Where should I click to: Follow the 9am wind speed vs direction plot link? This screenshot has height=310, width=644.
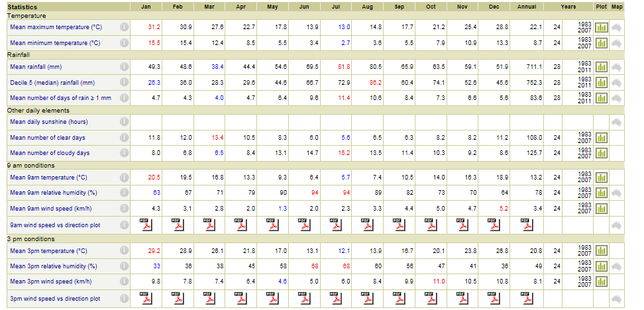55,225
